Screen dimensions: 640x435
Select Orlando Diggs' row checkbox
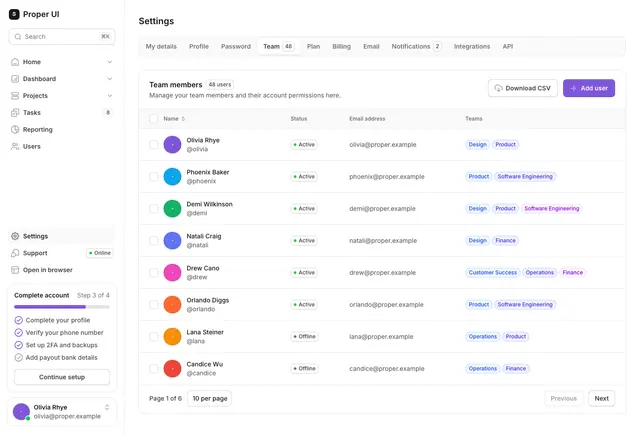pos(153,305)
